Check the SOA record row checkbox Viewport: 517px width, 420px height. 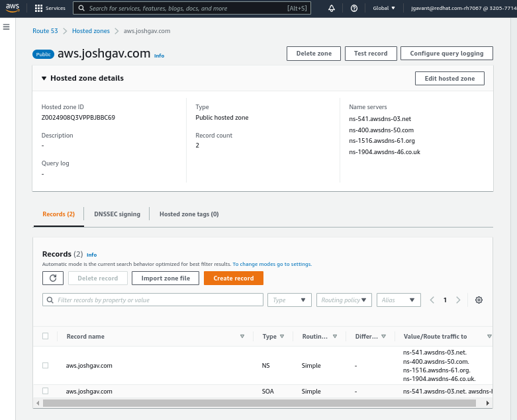tap(45, 391)
